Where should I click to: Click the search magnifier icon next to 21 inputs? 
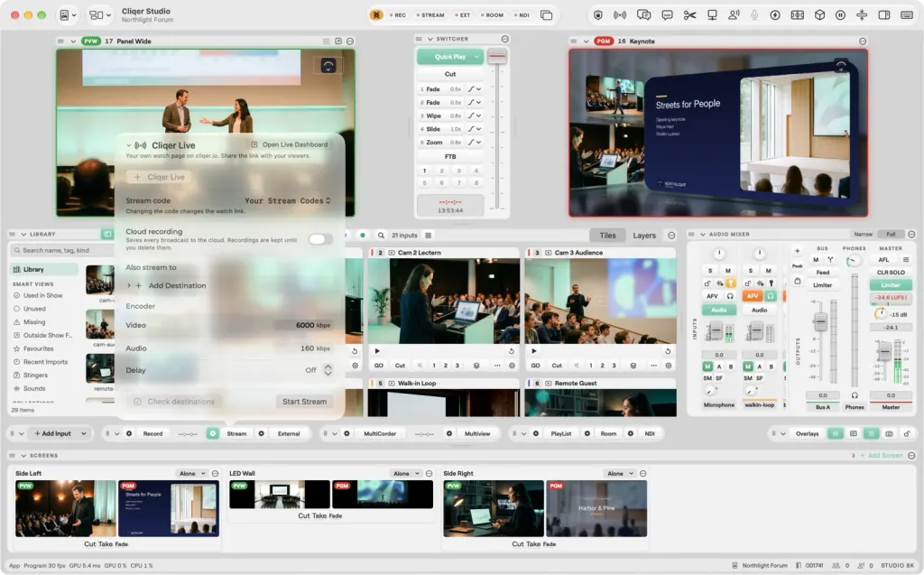pyautogui.click(x=382, y=236)
